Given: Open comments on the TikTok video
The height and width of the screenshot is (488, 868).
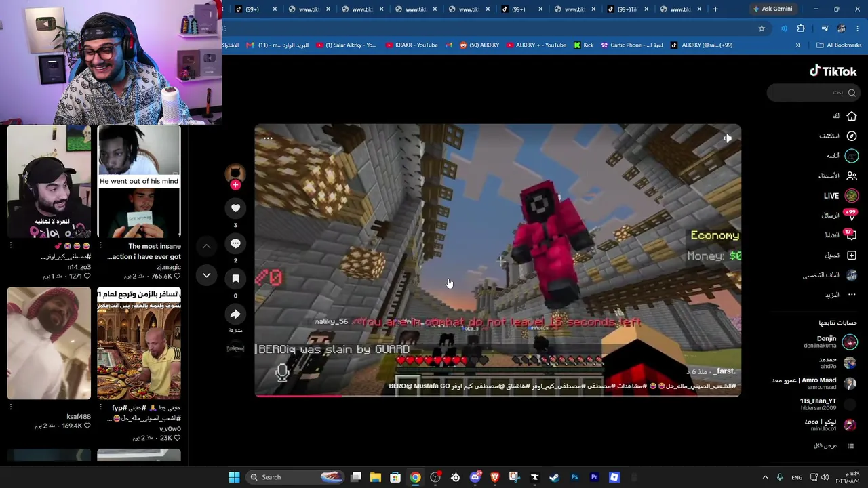Looking at the screenshot, I should 235,243.
